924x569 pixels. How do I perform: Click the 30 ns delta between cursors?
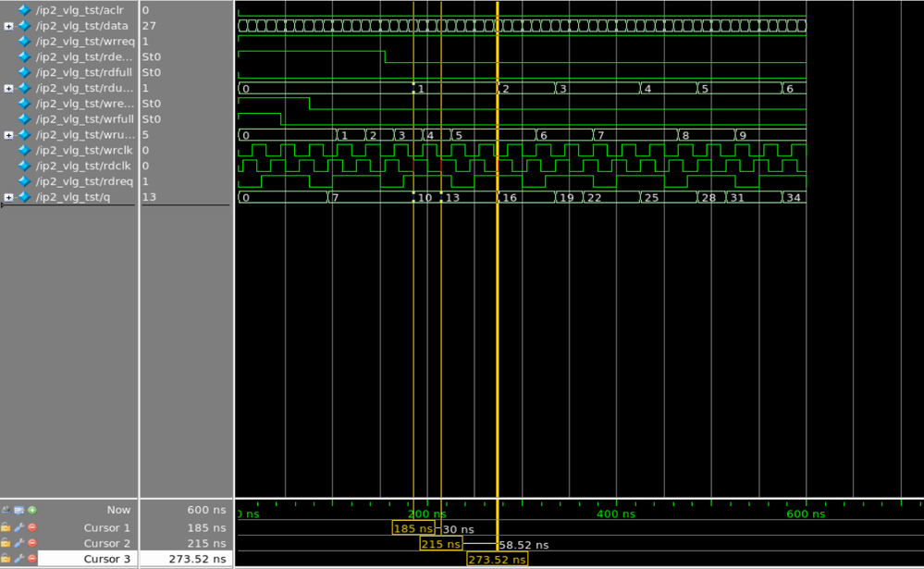click(459, 529)
